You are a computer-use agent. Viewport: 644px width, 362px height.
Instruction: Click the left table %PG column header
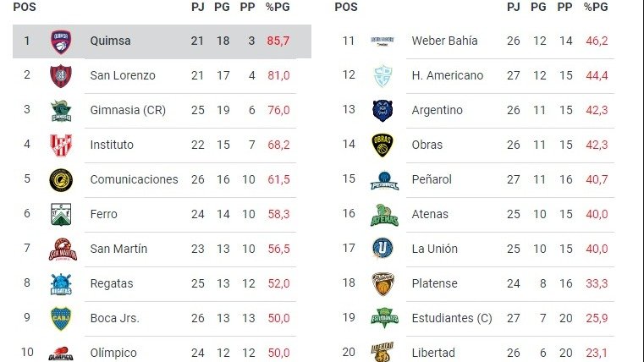tap(278, 7)
